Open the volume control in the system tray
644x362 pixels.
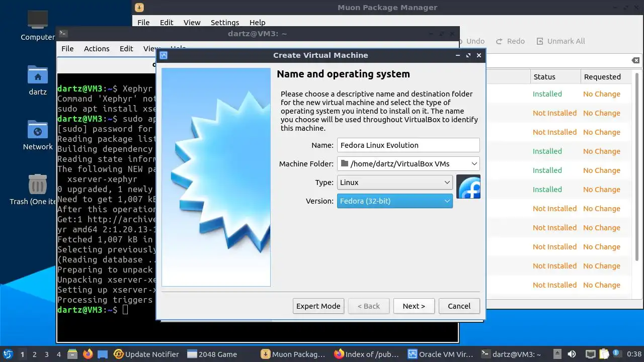click(x=572, y=354)
